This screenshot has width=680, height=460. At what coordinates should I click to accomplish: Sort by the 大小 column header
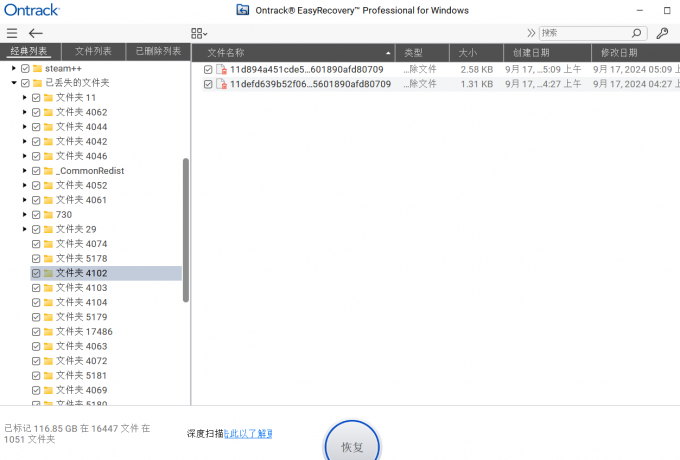pyautogui.click(x=476, y=53)
